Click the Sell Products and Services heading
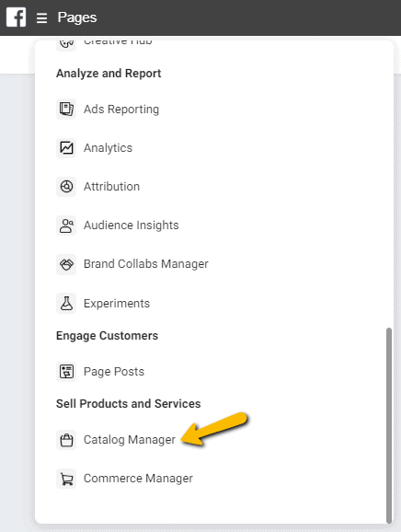Viewport: 401px width, 532px height. coord(129,404)
